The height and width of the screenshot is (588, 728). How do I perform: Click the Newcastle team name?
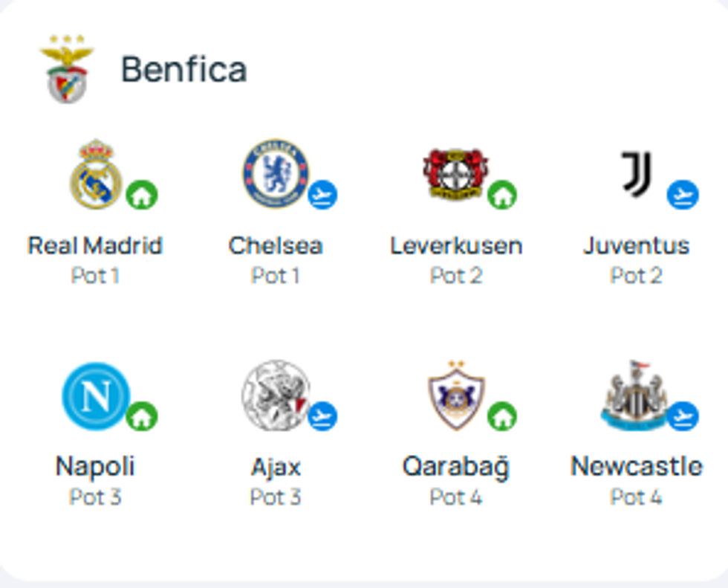pos(636,467)
